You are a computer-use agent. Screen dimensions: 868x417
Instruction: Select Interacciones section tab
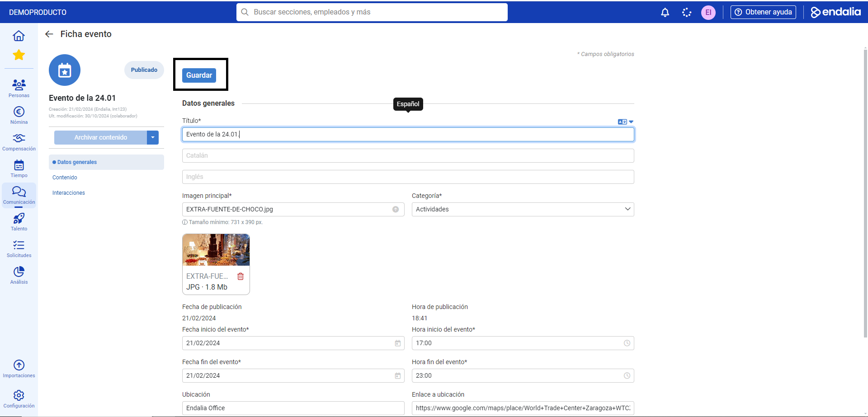click(x=69, y=193)
